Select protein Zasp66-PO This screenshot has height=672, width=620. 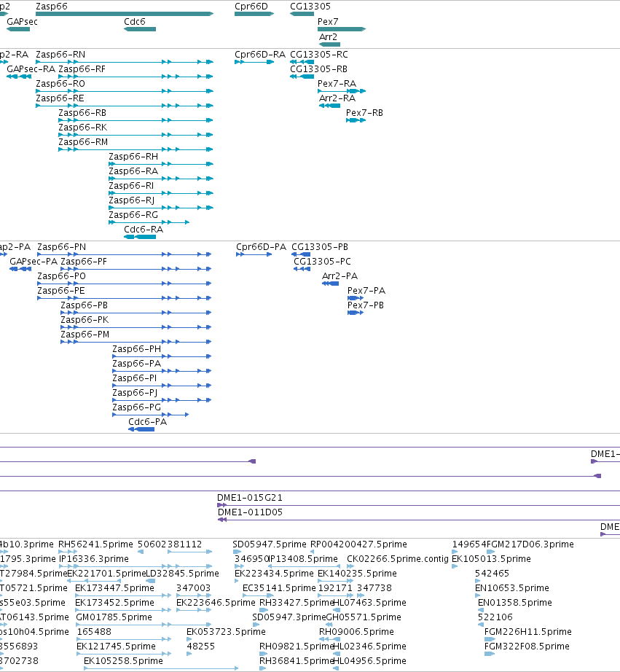[x=62, y=276]
